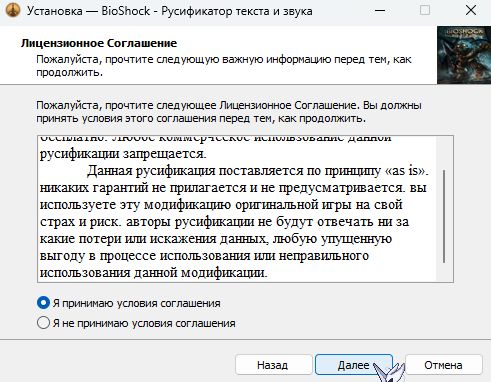491x382 pixels.
Task: Select the 'Я не принимаю условия соглашения' radio button
Action: [43, 323]
